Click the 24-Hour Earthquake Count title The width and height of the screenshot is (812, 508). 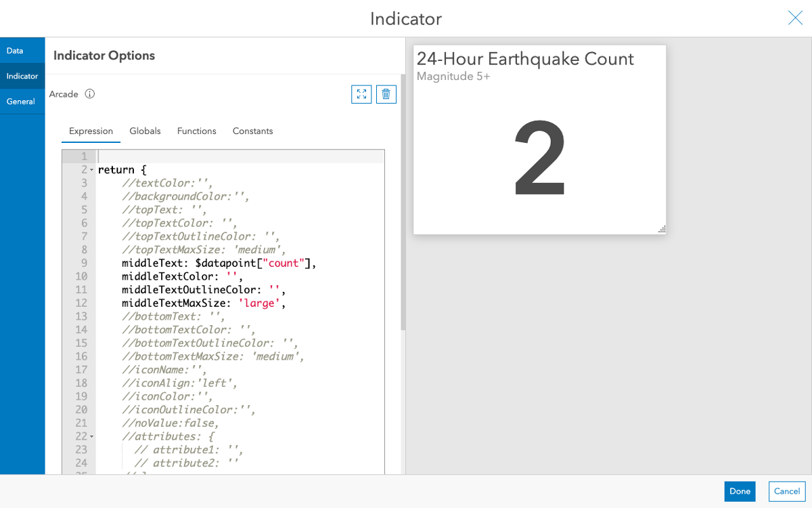(x=525, y=59)
